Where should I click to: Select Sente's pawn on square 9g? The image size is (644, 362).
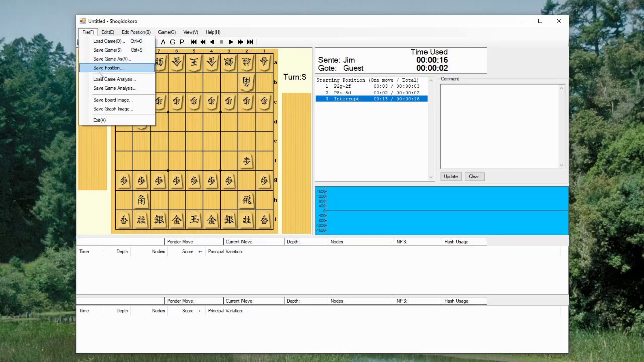(x=124, y=180)
